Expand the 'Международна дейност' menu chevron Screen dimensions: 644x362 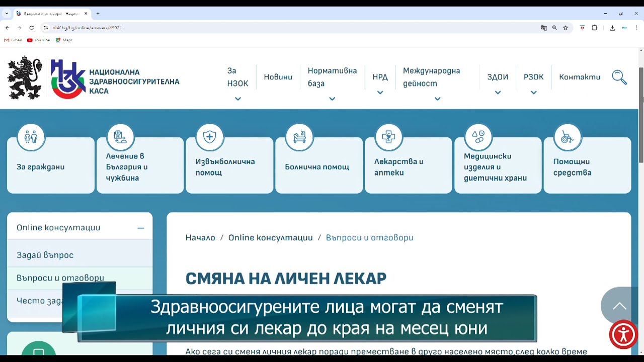pos(437,99)
